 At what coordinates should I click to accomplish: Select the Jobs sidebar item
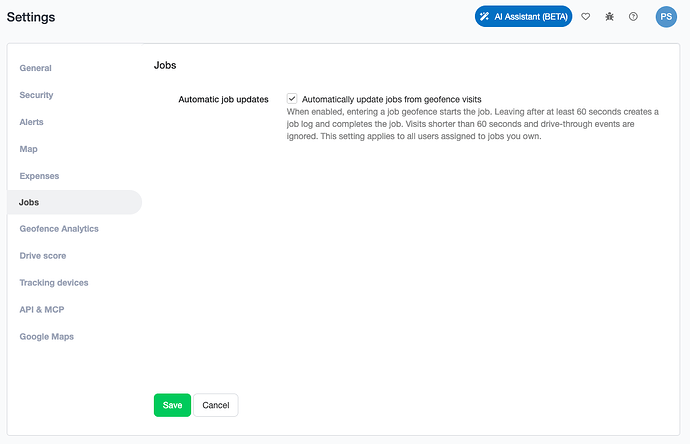pyautogui.click(x=74, y=202)
